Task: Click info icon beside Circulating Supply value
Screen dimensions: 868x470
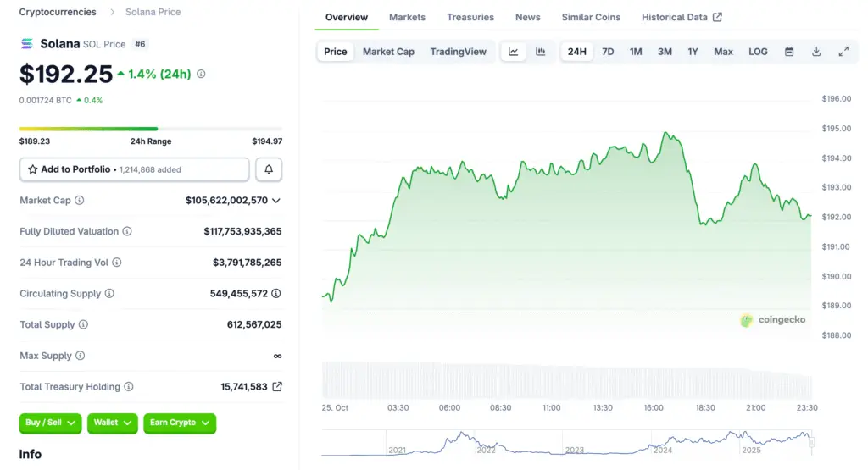Action: pos(276,294)
